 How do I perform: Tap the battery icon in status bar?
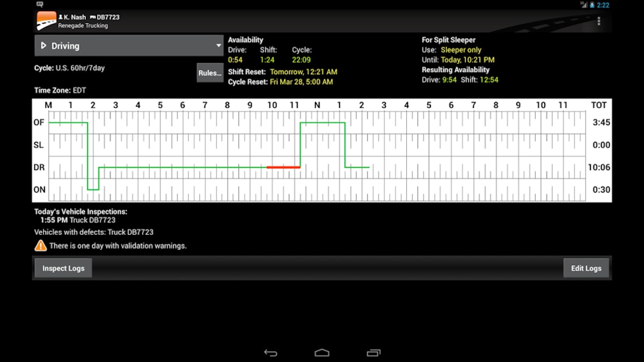[592, 5]
